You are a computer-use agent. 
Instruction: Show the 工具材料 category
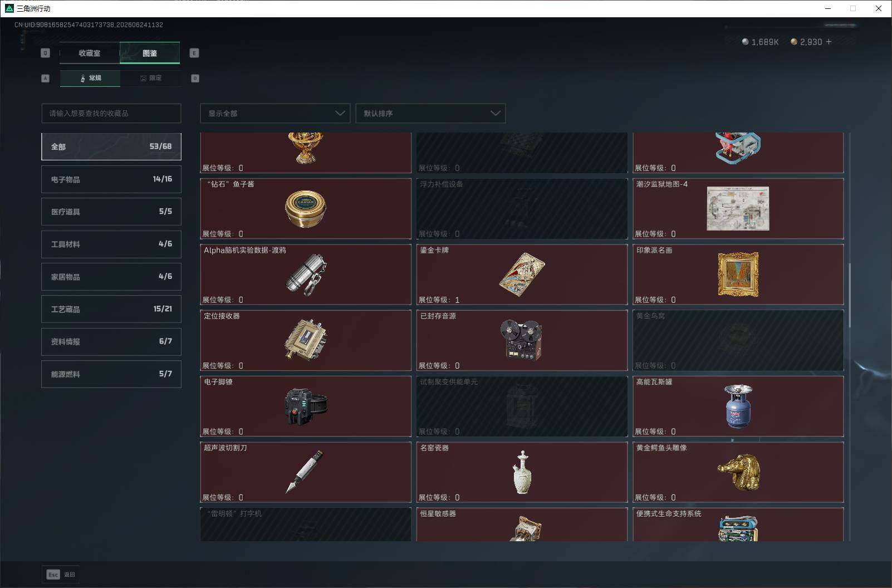(111, 244)
